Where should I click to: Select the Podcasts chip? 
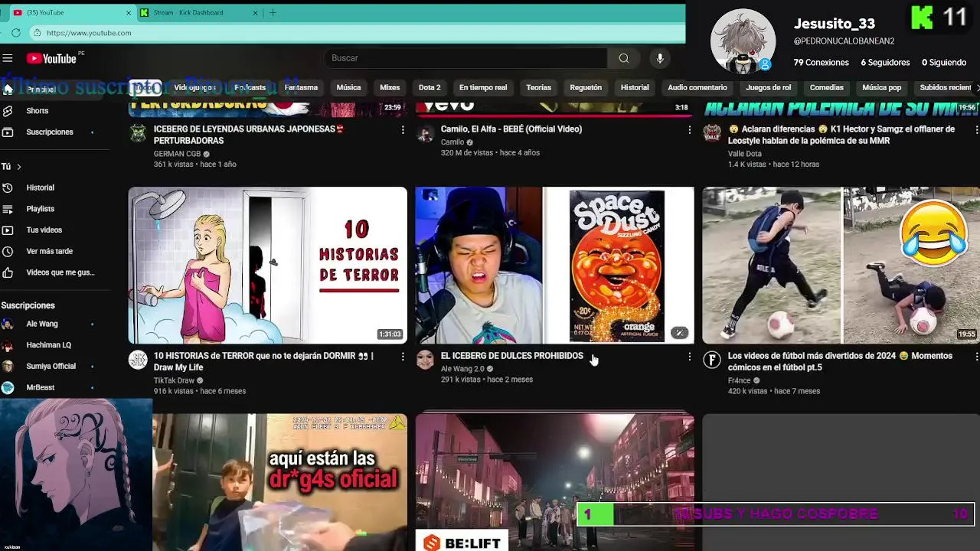point(250,87)
